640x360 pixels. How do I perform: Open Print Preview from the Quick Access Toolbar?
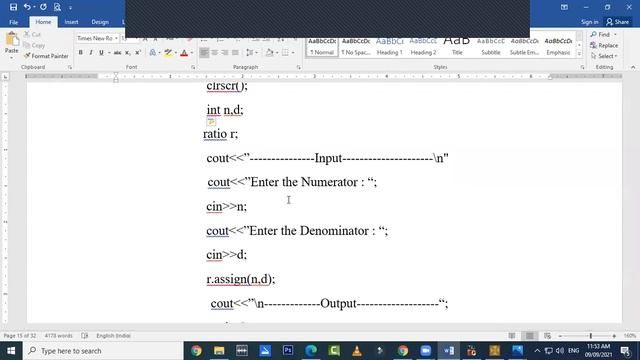click(57, 7)
